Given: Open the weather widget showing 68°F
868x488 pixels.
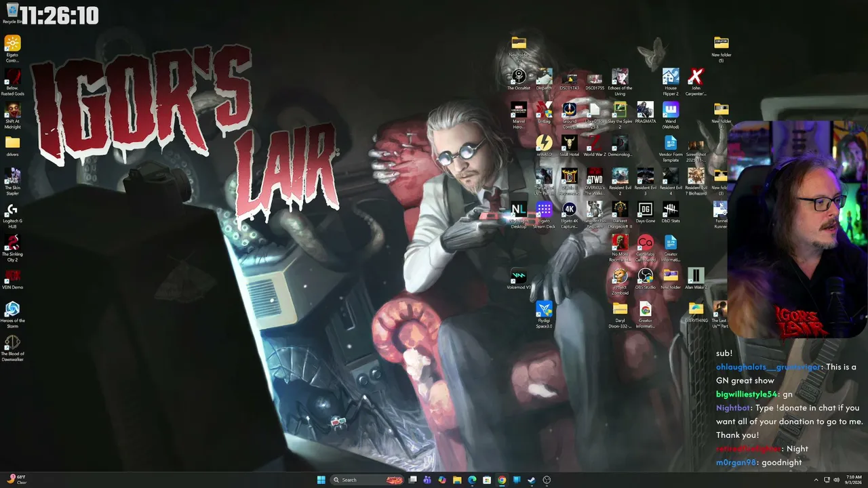Looking at the screenshot, I should 17,479.
